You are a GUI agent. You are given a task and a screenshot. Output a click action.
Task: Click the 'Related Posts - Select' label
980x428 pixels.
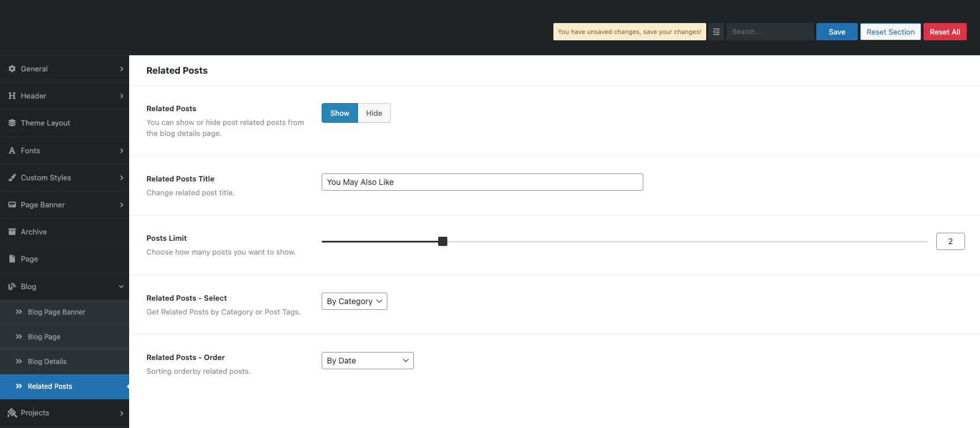pos(187,298)
